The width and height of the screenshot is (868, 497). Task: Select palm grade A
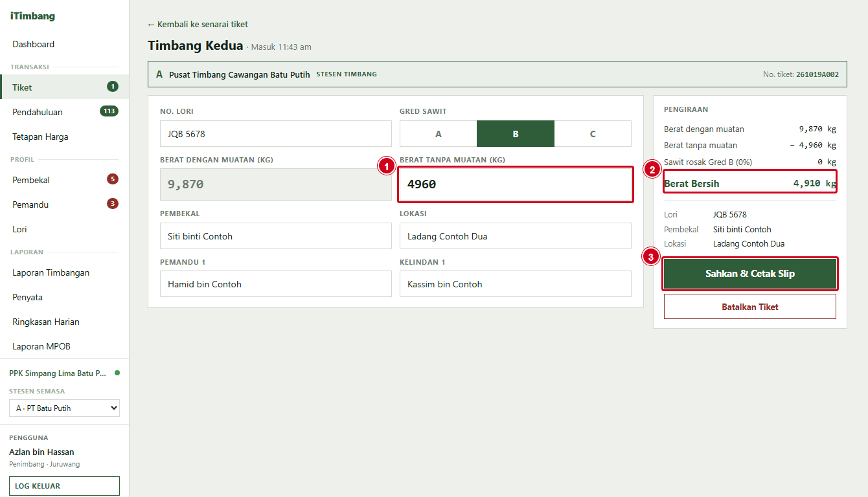(x=439, y=134)
